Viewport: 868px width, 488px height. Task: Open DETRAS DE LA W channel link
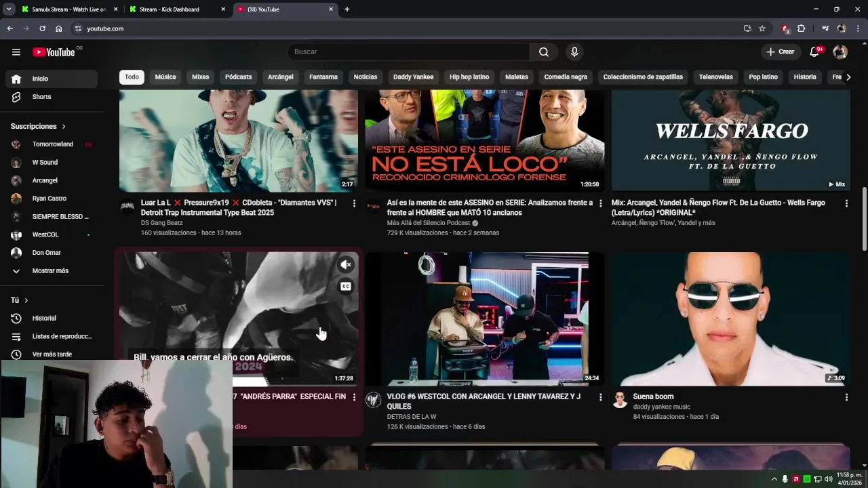412,417
